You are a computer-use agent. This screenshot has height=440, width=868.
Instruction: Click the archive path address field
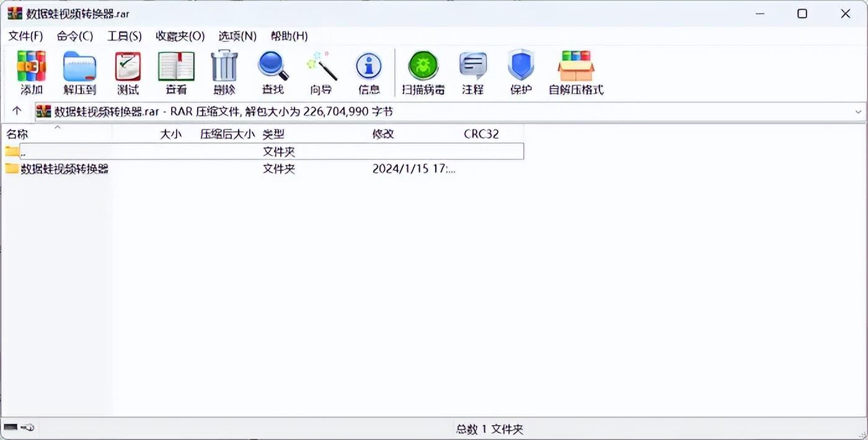(451, 112)
